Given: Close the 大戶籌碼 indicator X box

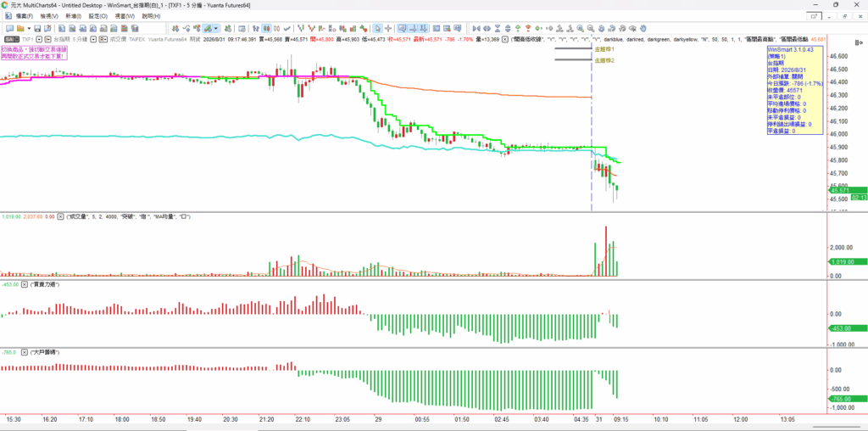Looking at the screenshot, I should click(25, 352).
